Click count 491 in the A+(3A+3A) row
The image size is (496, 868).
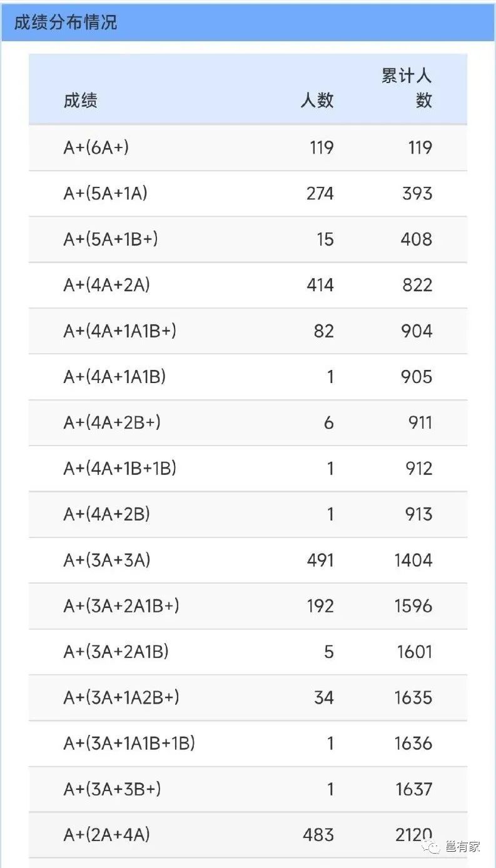[320, 561]
